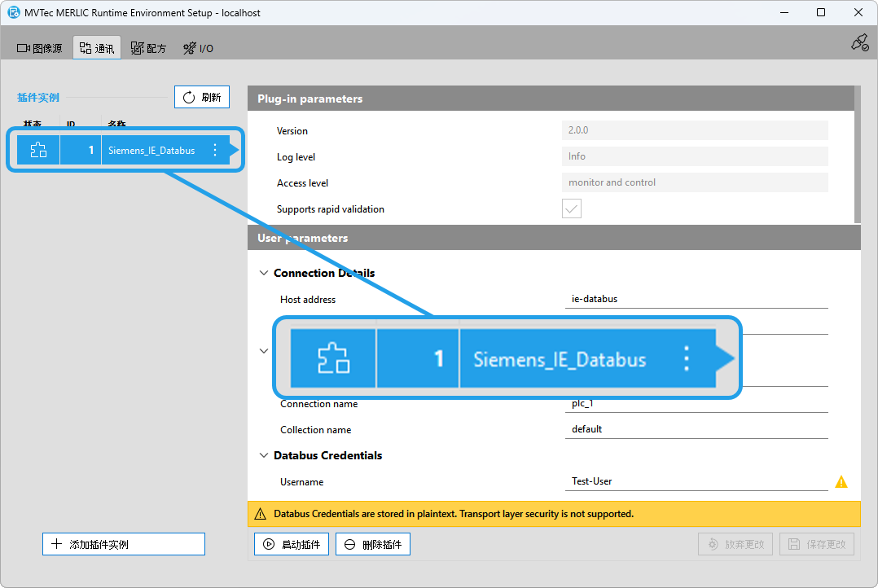Select the 通讯 tab
This screenshot has width=878, height=588.
[97, 48]
